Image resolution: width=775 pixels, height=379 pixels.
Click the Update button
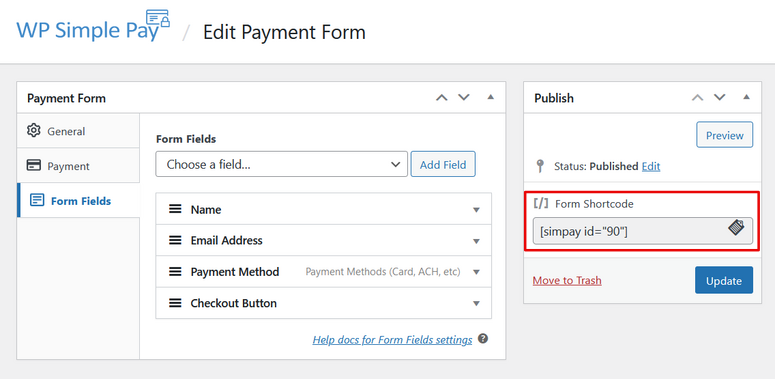[x=724, y=280]
